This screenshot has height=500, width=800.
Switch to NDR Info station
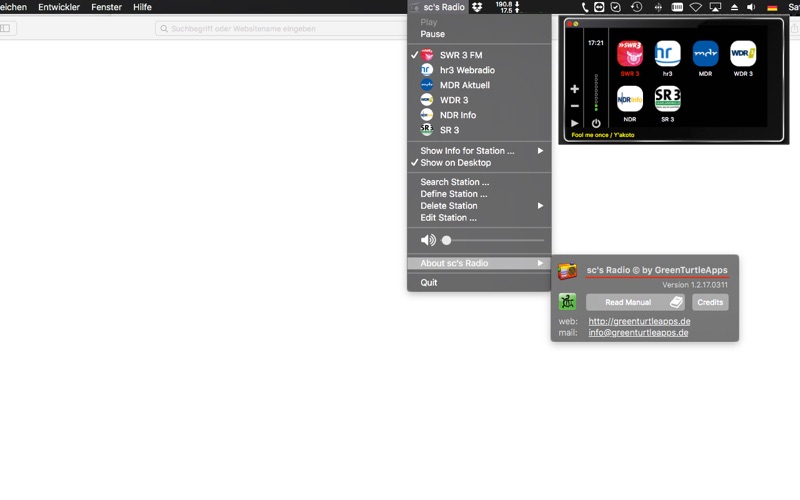pyautogui.click(x=479, y=115)
